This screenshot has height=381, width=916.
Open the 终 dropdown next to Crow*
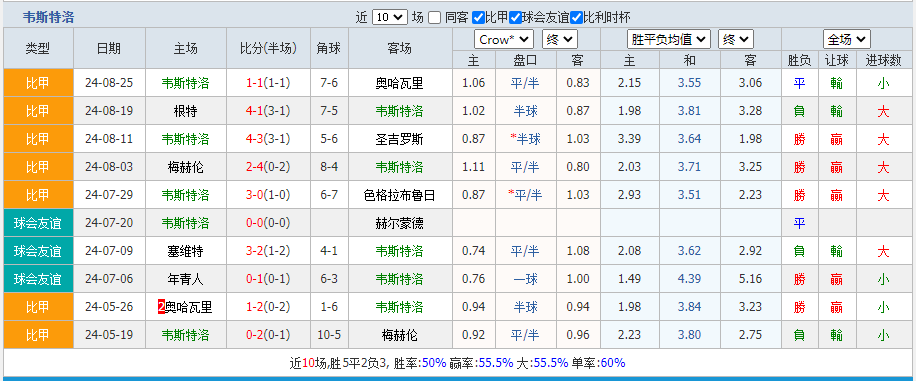pos(560,40)
